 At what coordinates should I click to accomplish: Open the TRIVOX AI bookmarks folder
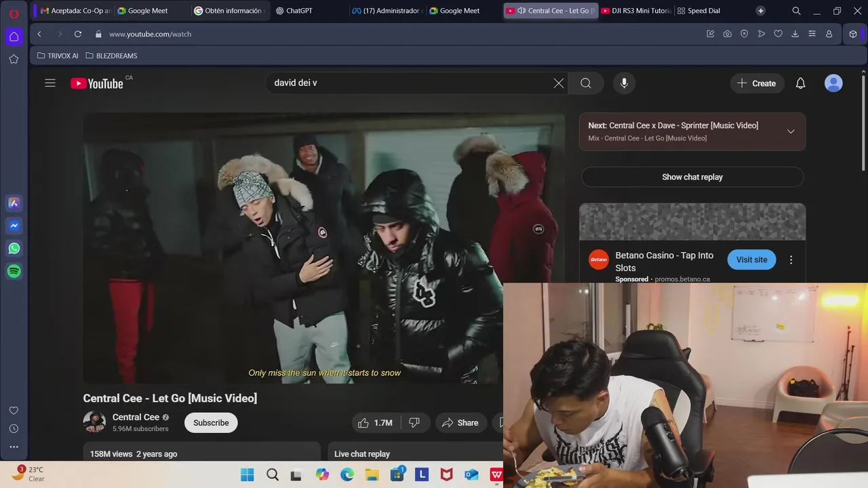click(58, 56)
